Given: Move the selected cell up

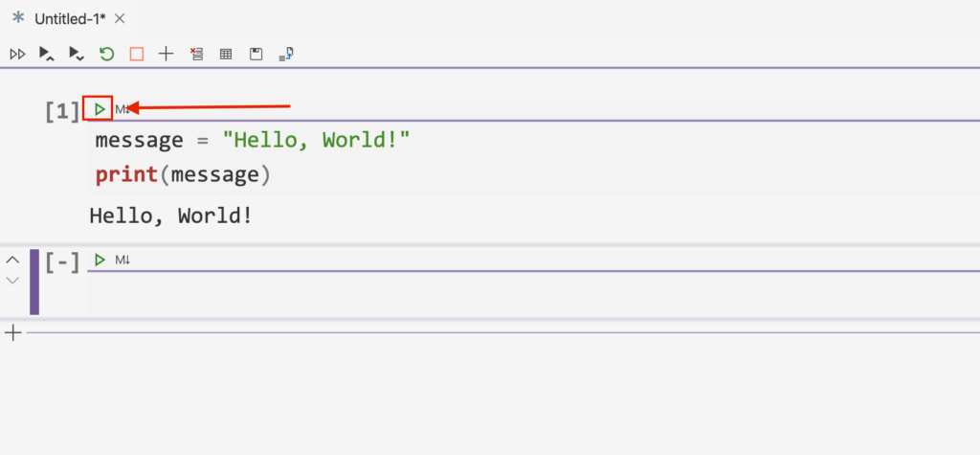Looking at the screenshot, I should tap(12, 259).
